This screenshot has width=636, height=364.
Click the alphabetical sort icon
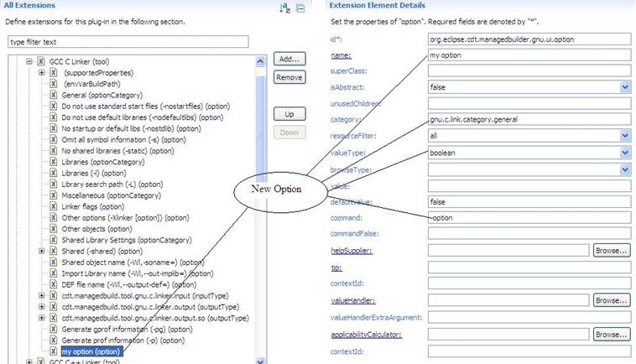284,8
